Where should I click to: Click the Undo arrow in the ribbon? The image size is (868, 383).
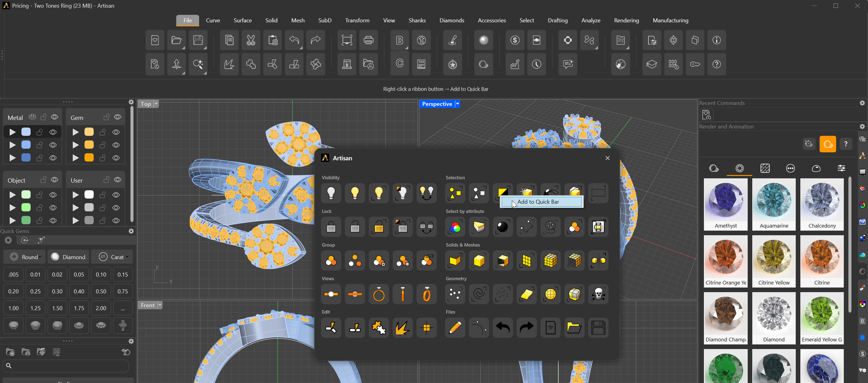294,40
